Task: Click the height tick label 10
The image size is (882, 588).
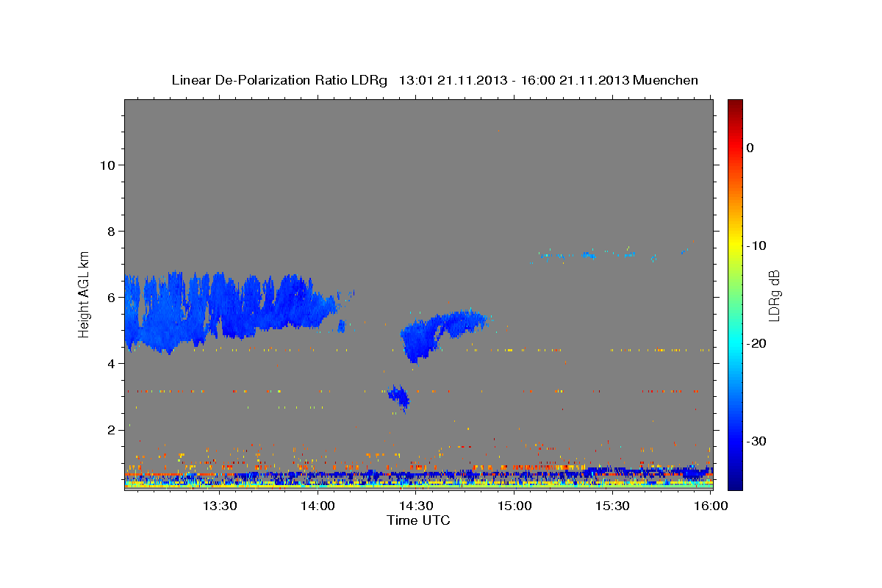Action: [107, 165]
